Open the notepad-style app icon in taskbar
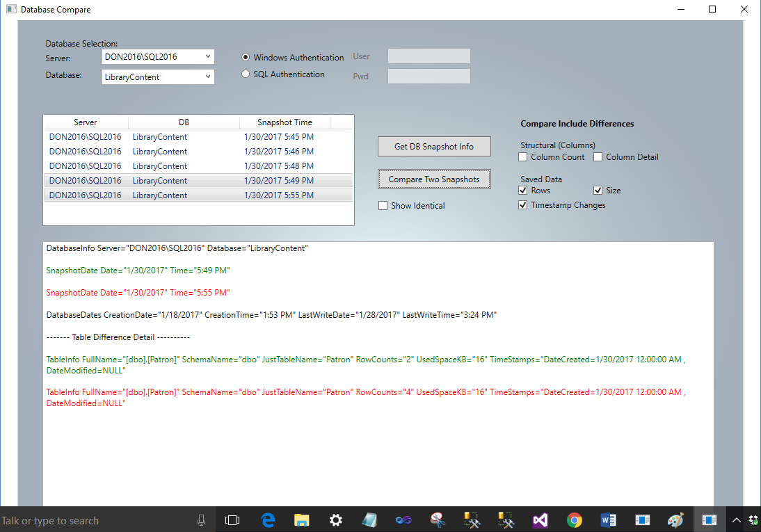761x532 pixels. [x=369, y=520]
